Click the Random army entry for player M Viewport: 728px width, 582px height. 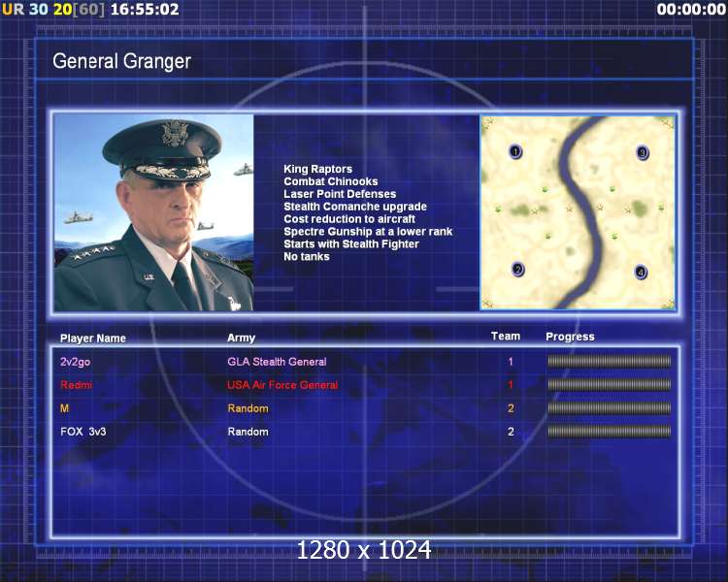pyautogui.click(x=248, y=408)
